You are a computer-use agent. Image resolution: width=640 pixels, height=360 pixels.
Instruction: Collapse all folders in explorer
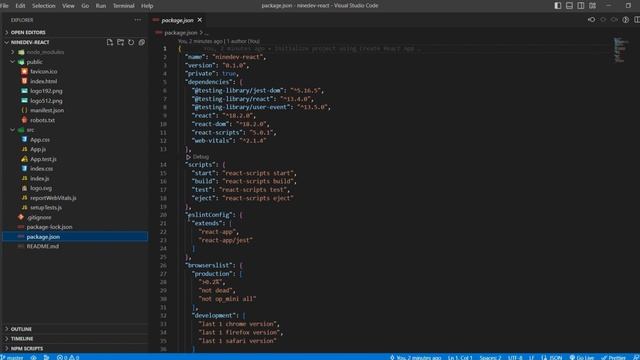click(x=142, y=42)
